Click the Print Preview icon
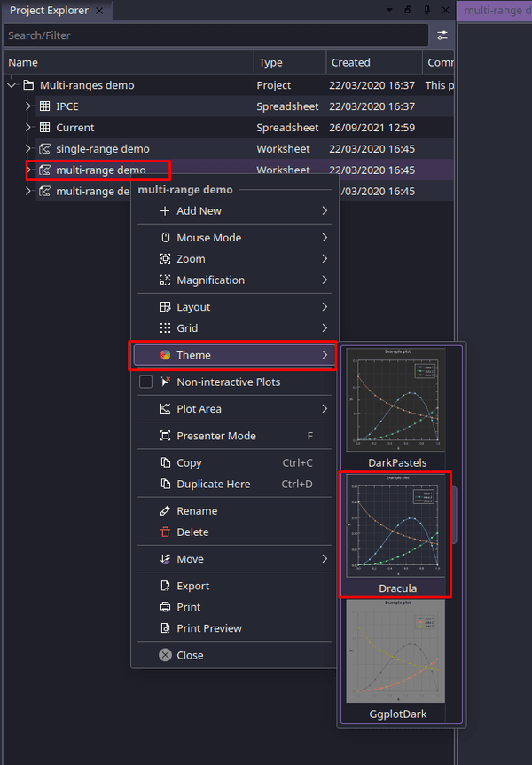 tap(165, 628)
